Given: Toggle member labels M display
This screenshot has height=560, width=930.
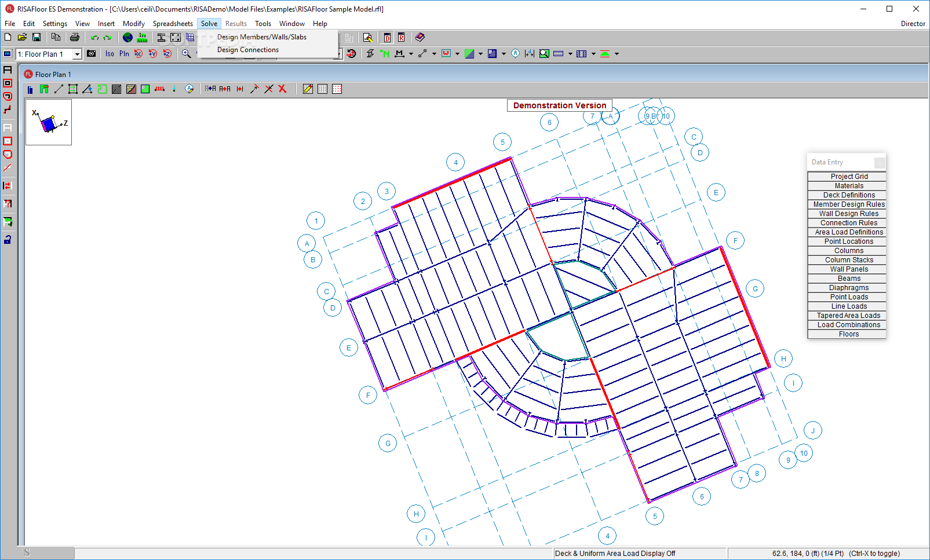Looking at the screenshot, I should [399, 54].
